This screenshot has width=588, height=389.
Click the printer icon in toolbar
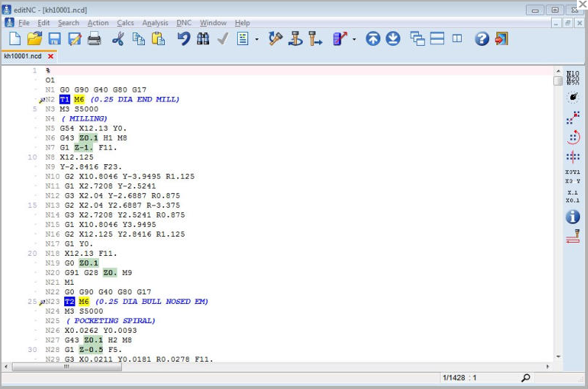[x=94, y=39]
